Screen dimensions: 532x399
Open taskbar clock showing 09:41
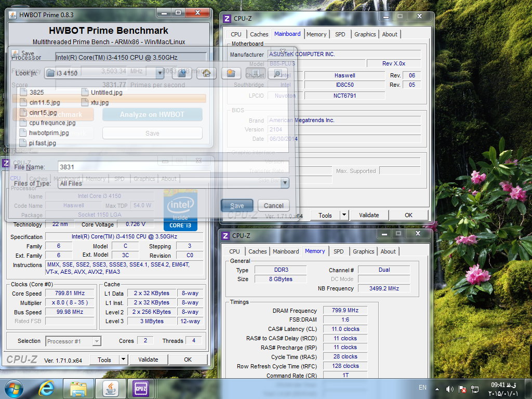tap(503, 389)
